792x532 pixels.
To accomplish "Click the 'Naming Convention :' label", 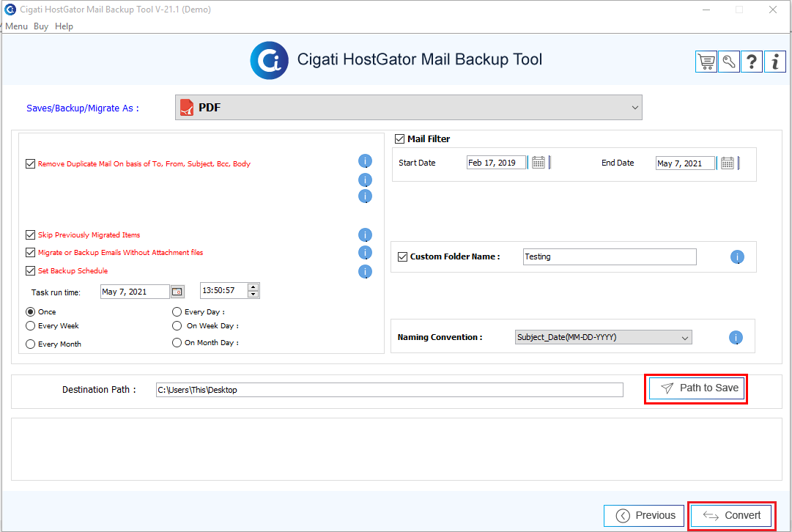I will [x=440, y=337].
